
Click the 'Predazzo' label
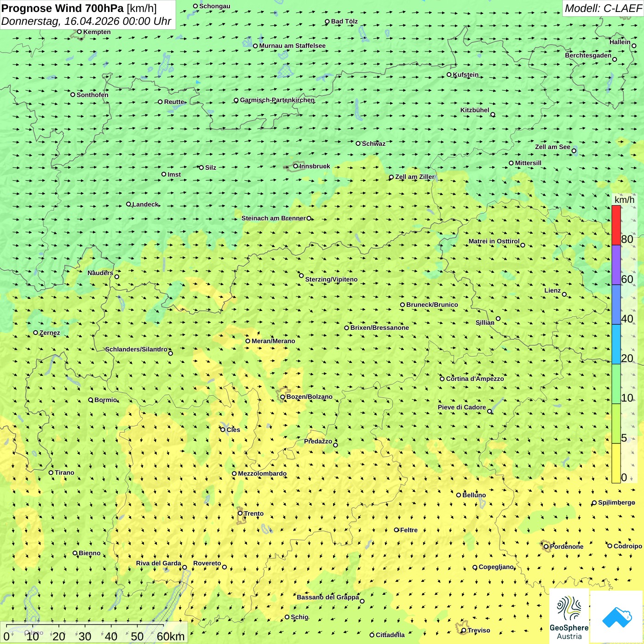(318, 441)
